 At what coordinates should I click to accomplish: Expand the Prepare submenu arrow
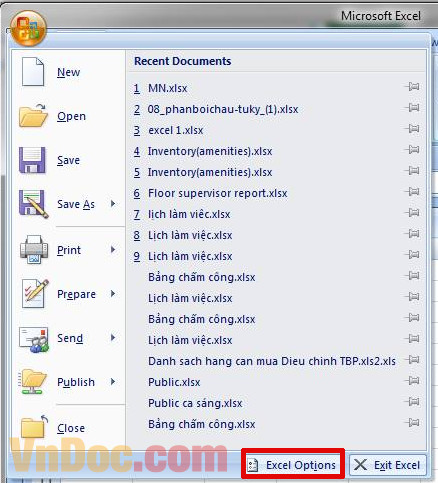[113, 293]
